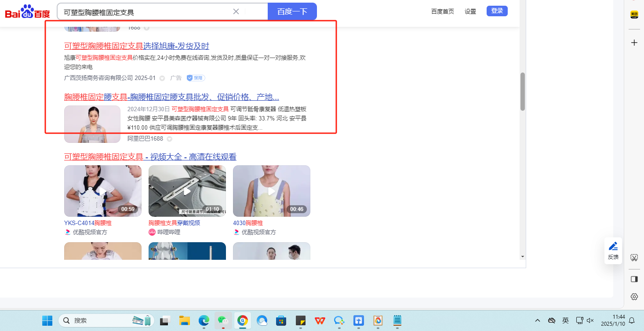Click the 保障 guarantee badge icon
Screen dimensions: 644x331
pos(196,78)
